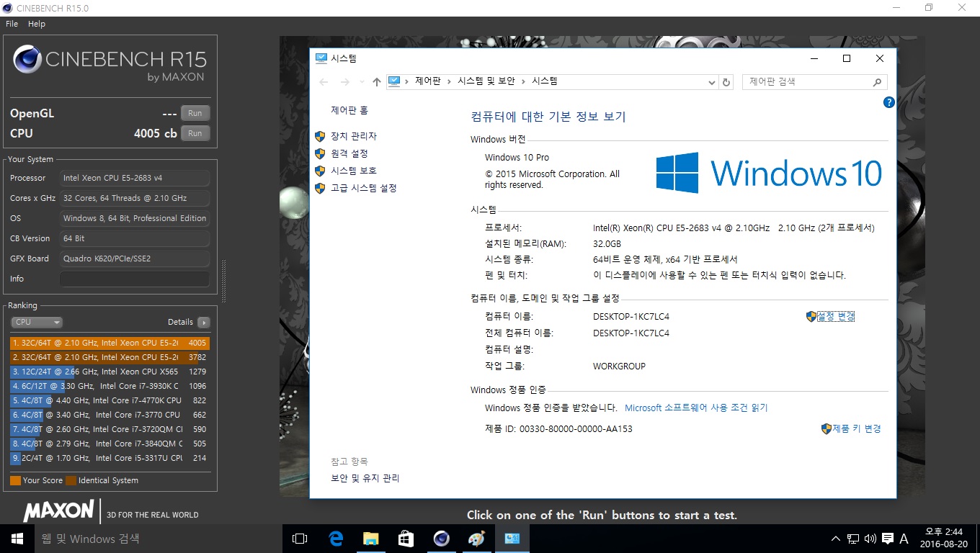
Task: Open the Windows Start button
Action: pos(17,539)
